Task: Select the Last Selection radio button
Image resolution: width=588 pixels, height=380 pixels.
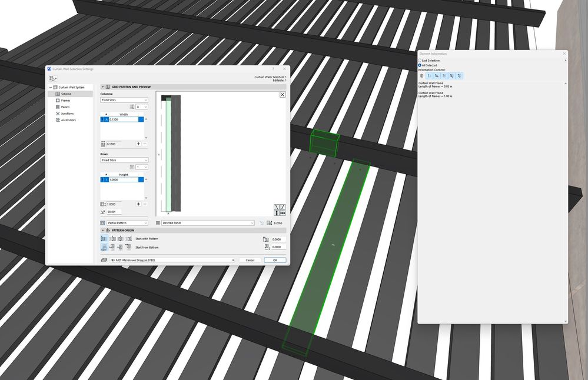Action: coord(419,60)
